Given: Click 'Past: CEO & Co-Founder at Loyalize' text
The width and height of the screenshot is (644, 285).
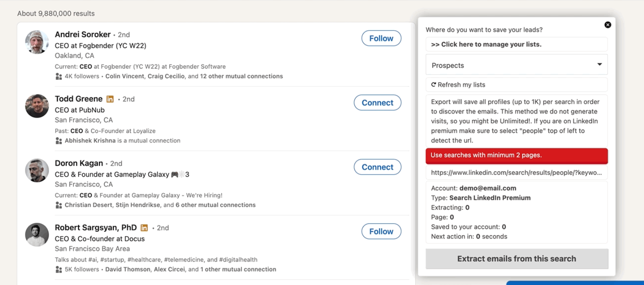Looking at the screenshot, I should pos(105,131).
